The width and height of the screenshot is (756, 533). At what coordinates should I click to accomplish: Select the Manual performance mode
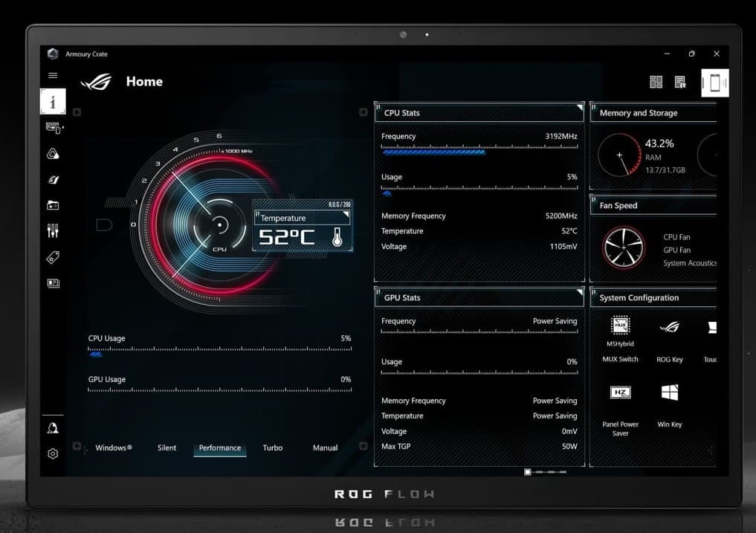[325, 448]
